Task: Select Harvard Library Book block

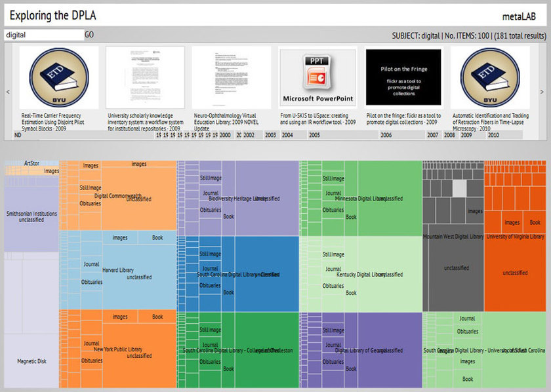Action: [x=157, y=238]
